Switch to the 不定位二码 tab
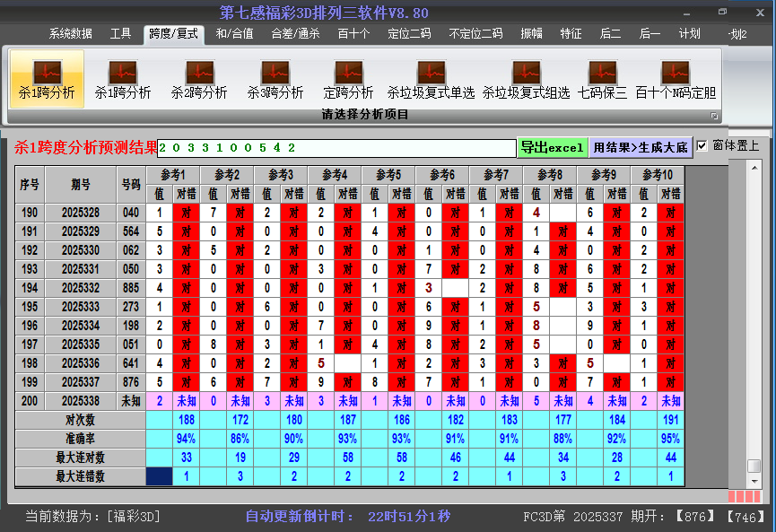The image size is (776, 532). [x=475, y=34]
